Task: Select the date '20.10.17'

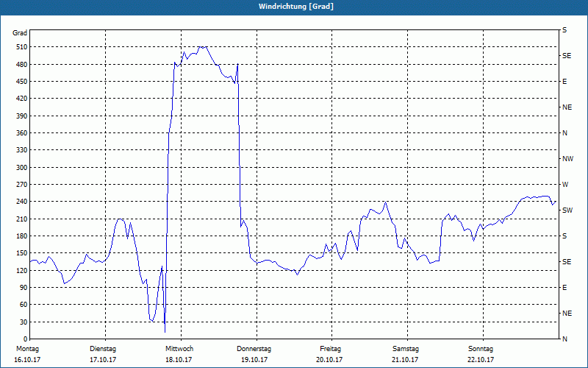Action: point(329,360)
